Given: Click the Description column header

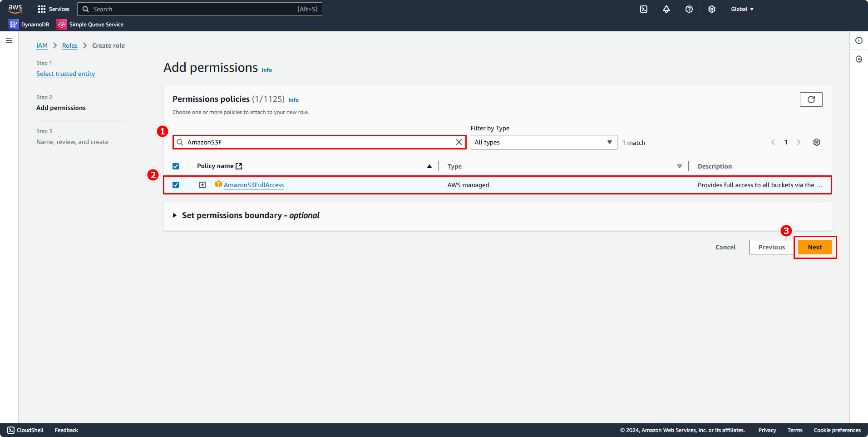Looking at the screenshot, I should point(715,166).
